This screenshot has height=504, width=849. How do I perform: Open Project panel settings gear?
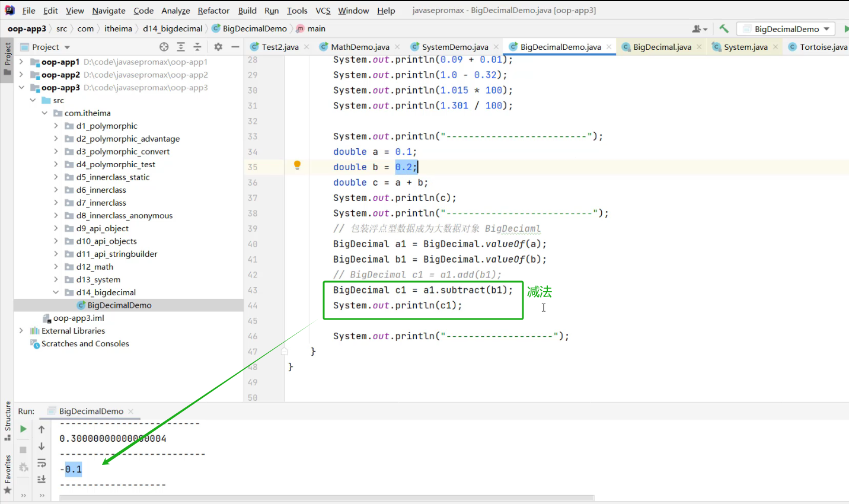(x=218, y=47)
